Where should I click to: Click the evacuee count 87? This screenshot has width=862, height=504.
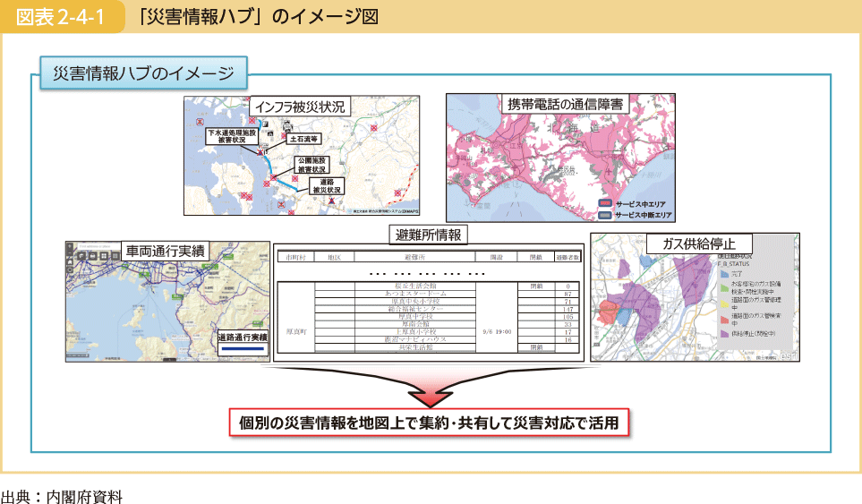click(568, 294)
